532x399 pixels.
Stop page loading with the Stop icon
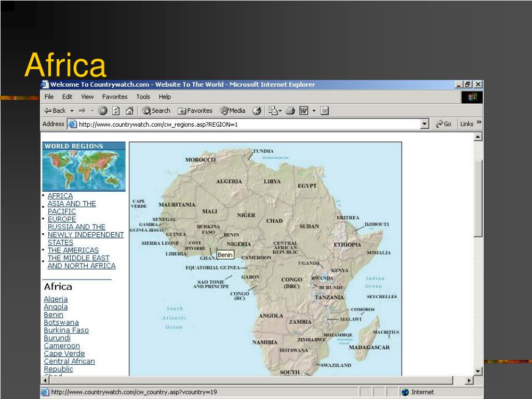pos(103,111)
